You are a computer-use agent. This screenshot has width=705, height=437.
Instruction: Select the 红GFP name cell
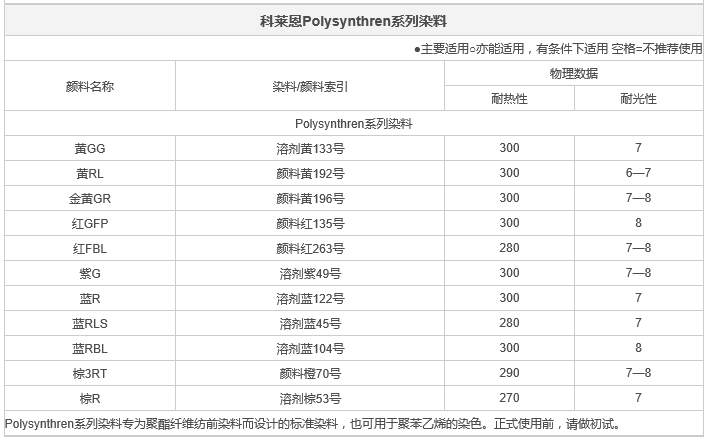tap(90, 223)
